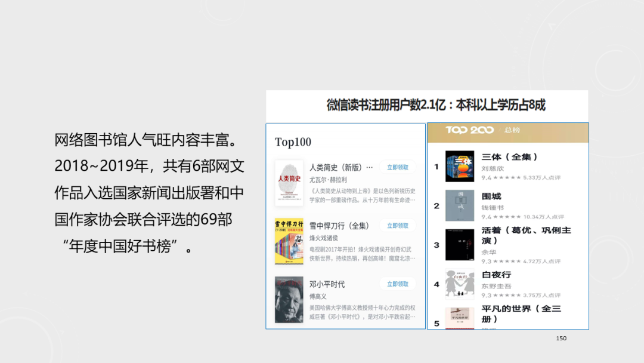Viewport: 644px width, 363px height.
Task: Click author name 钱锺书
Action: [493, 208]
